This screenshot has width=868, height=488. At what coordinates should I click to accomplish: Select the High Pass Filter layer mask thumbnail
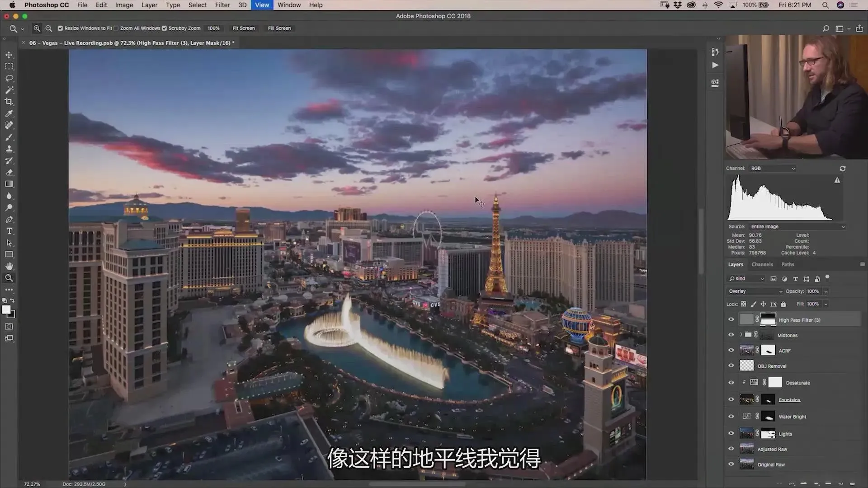tap(768, 319)
